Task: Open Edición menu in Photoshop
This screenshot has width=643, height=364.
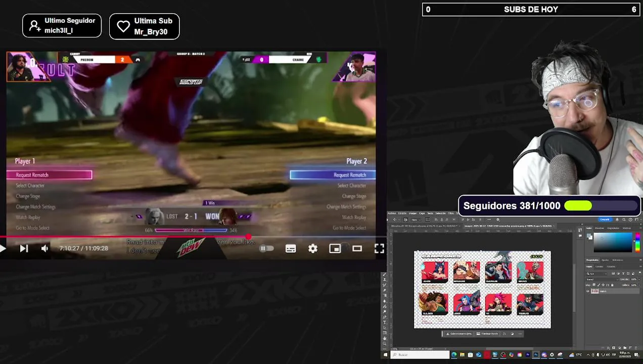Action: [402, 213]
